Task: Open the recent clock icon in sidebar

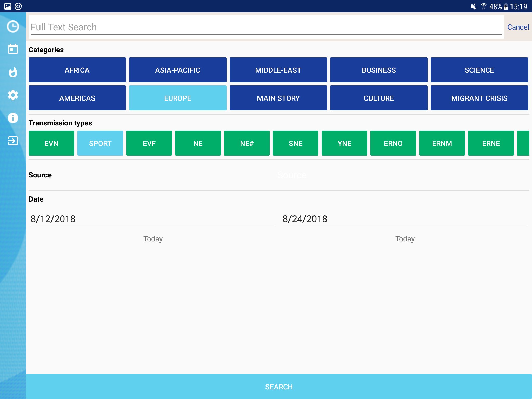Action: 13,26
